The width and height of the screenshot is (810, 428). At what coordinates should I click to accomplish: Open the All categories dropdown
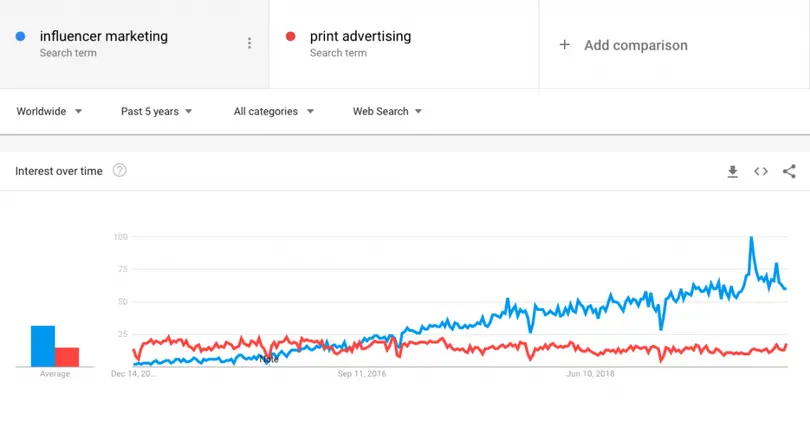pyautogui.click(x=273, y=111)
